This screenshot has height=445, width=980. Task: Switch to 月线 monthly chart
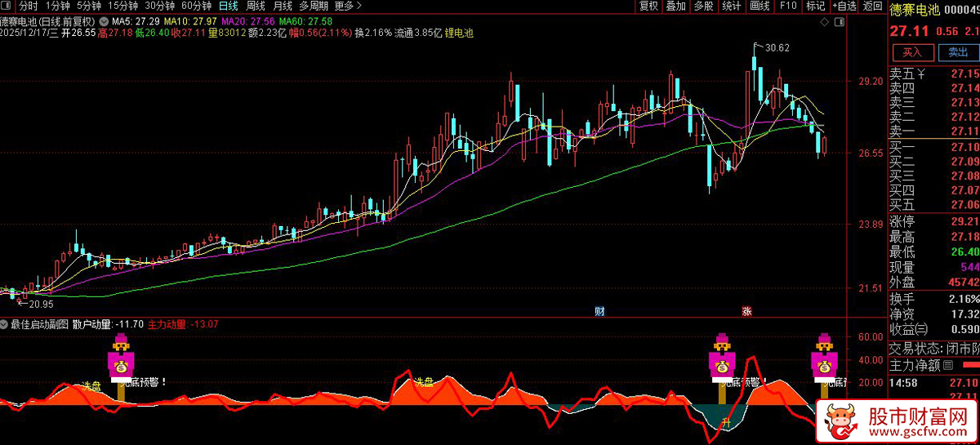283,6
